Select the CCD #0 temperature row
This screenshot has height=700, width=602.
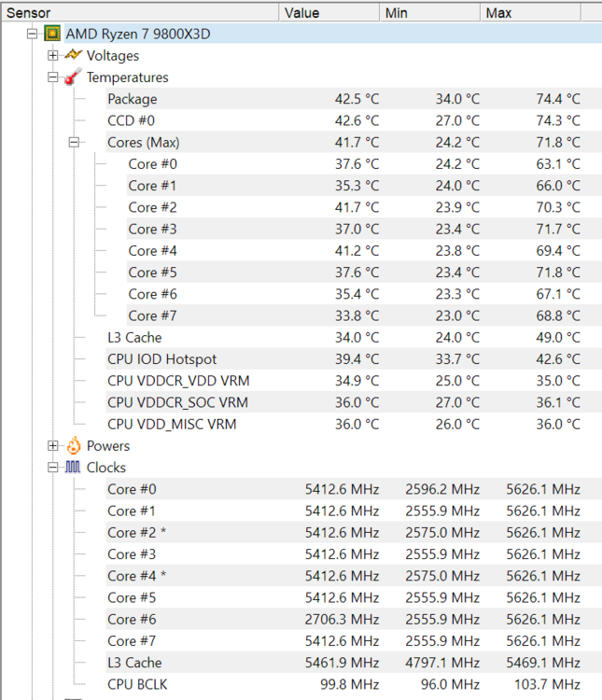[131, 120]
